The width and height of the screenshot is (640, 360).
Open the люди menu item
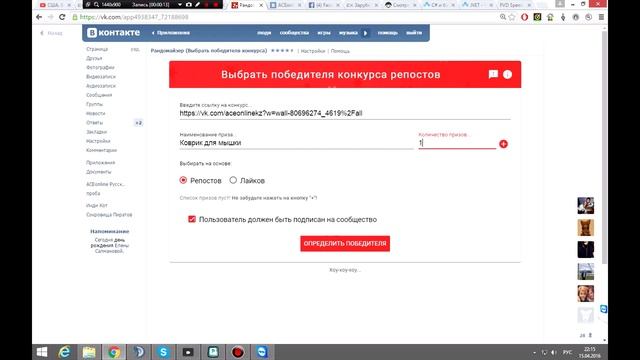264,33
